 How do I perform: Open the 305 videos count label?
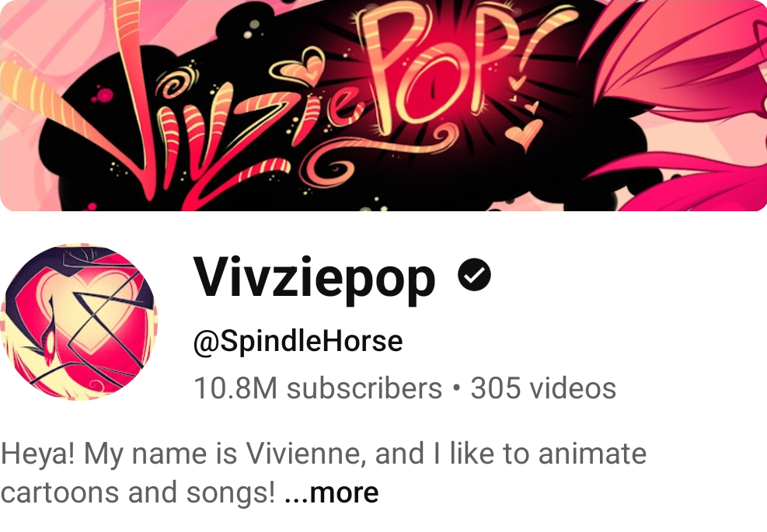(543, 389)
